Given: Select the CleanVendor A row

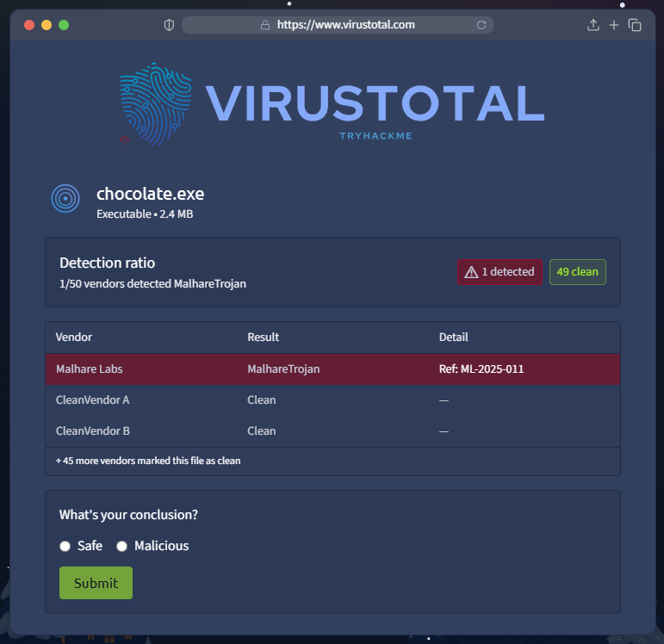Looking at the screenshot, I should click(332, 400).
